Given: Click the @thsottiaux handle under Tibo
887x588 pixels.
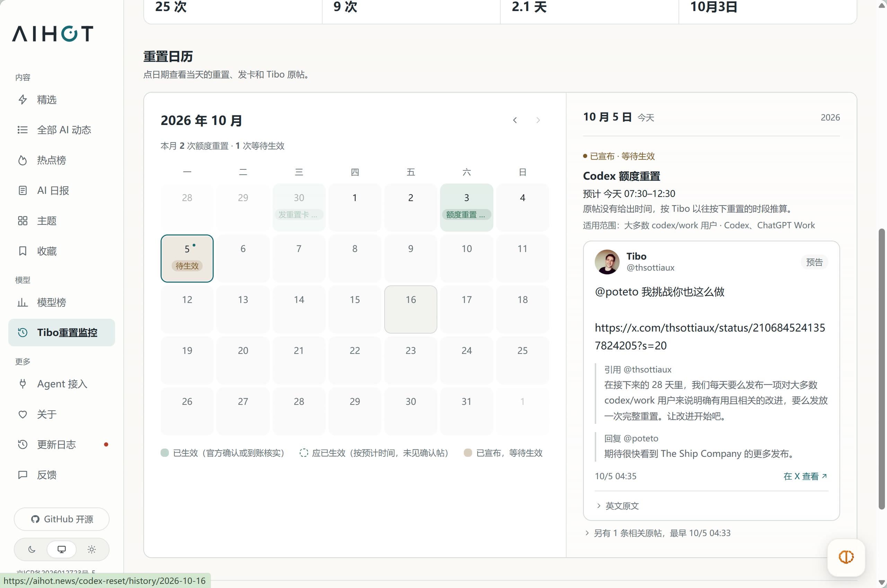Looking at the screenshot, I should coord(650,268).
